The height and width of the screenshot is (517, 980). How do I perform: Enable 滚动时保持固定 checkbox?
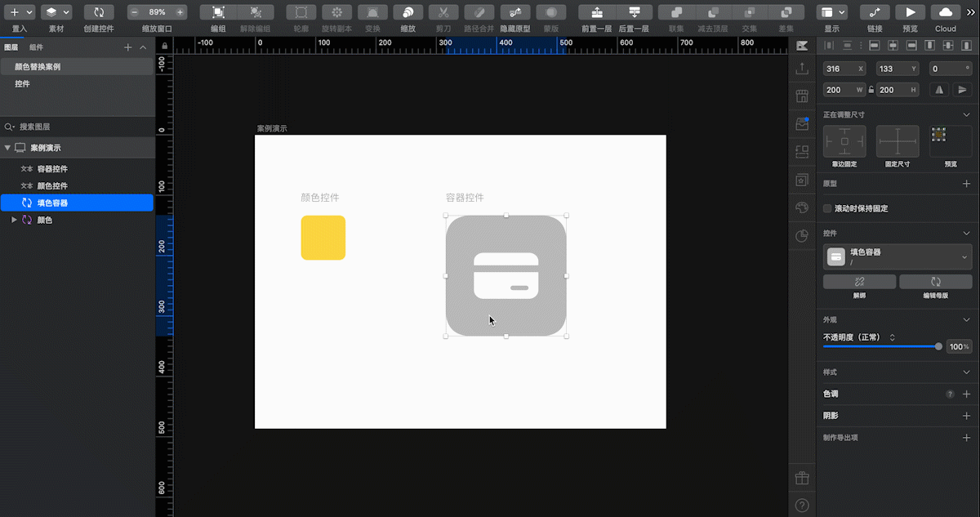pos(827,208)
